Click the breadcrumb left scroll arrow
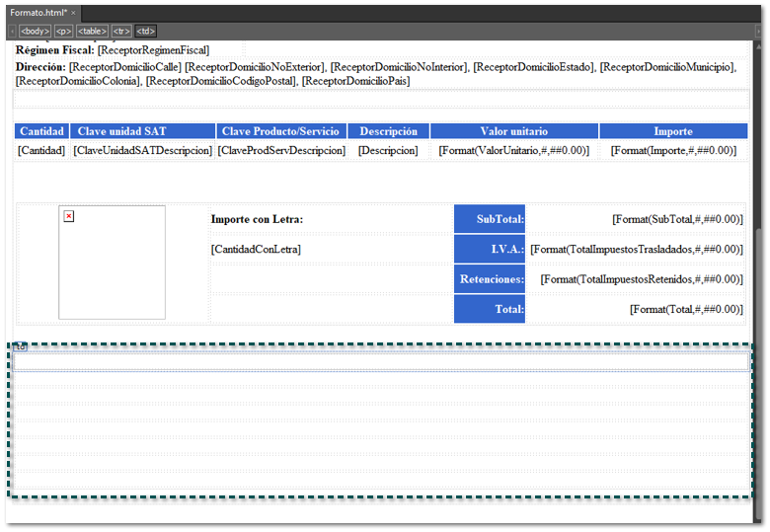The height and width of the screenshot is (532, 770). click(11, 31)
